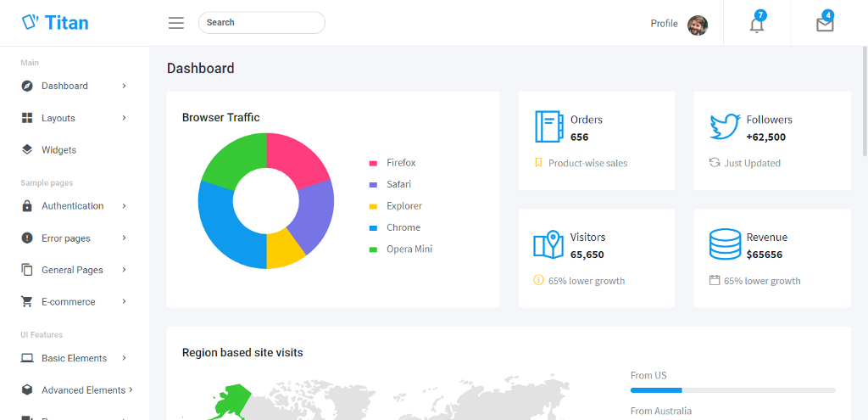Click the E-commerce shopping cart icon
Screen dimensions: 868x420
point(27,302)
